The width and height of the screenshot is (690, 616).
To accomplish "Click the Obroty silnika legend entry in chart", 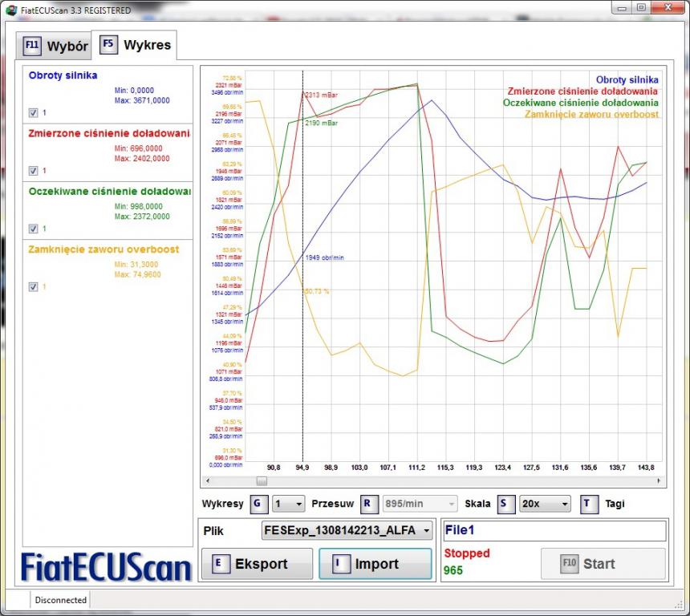I will 627,79.
